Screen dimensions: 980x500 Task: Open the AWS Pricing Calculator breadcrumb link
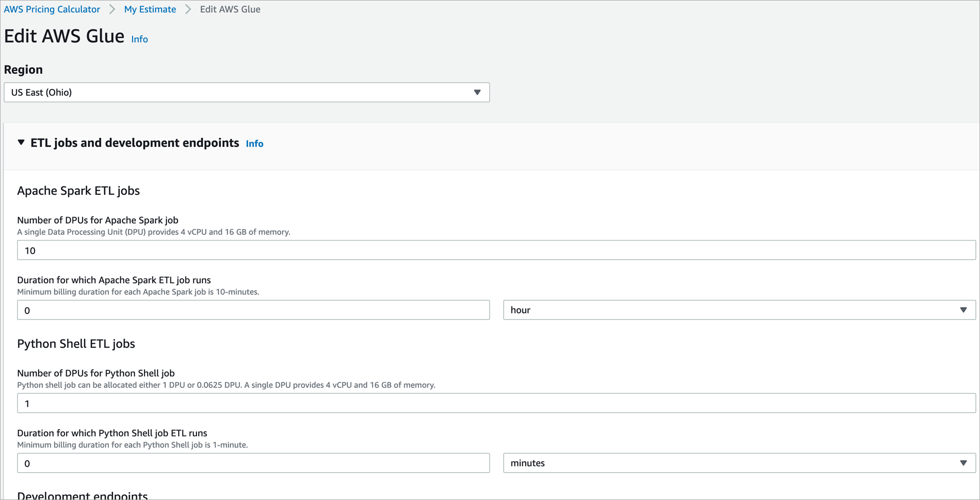52,9
